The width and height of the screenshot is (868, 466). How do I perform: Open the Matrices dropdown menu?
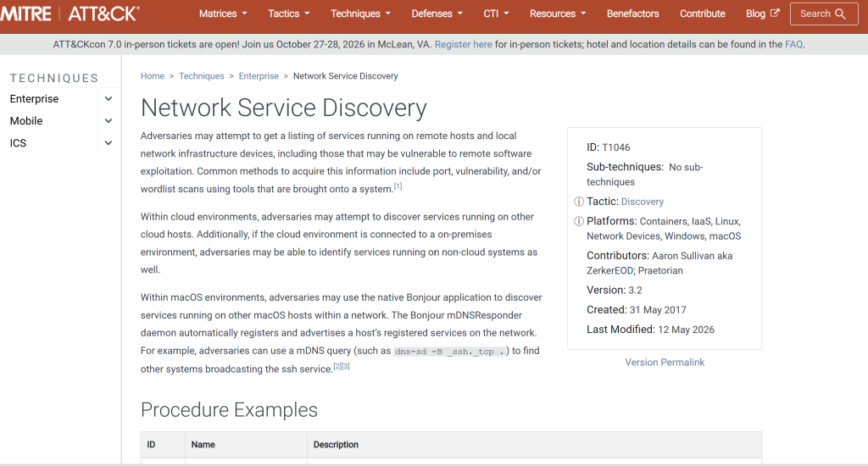click(x=223, y=14)
